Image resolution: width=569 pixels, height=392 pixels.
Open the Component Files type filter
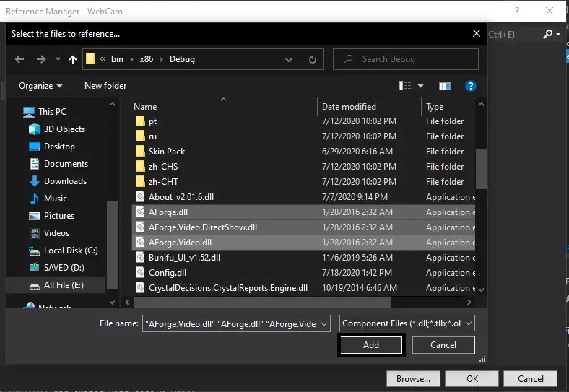[x=407, y=323]
